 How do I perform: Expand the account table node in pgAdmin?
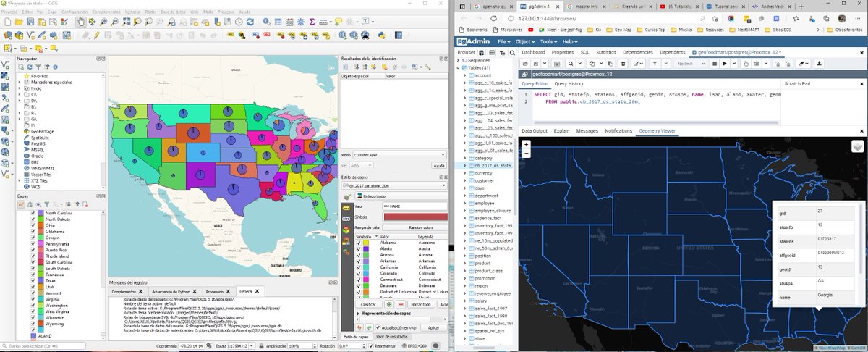466,75
